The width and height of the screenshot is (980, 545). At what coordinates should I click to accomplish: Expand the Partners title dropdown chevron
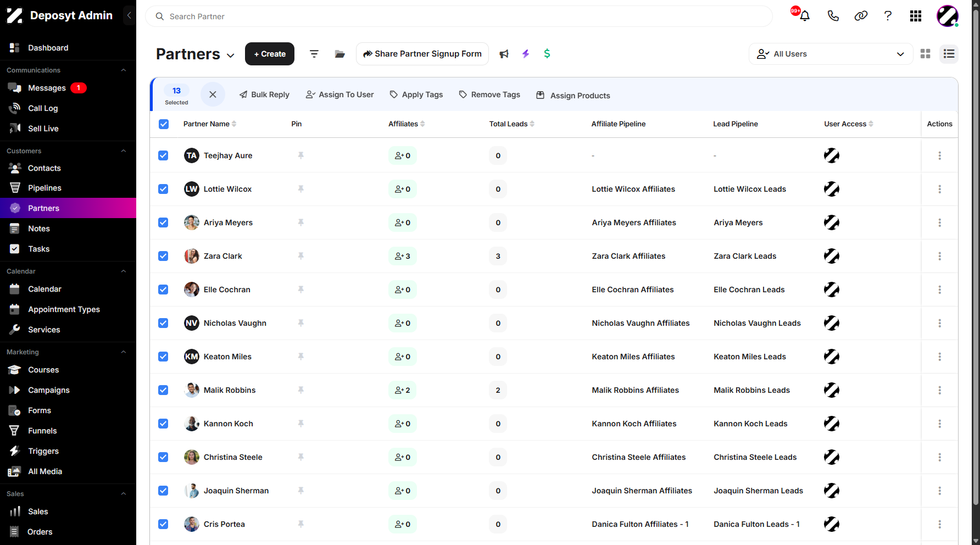231,55
